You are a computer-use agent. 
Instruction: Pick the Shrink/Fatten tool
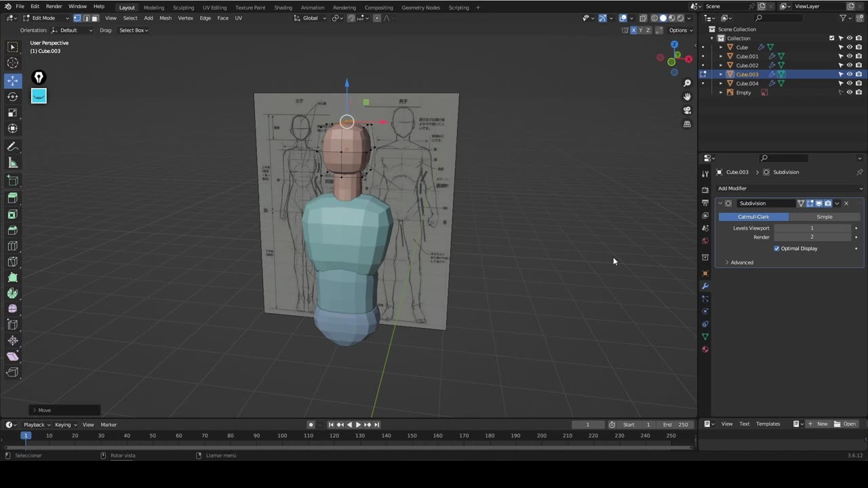click(x=12, y=341)
